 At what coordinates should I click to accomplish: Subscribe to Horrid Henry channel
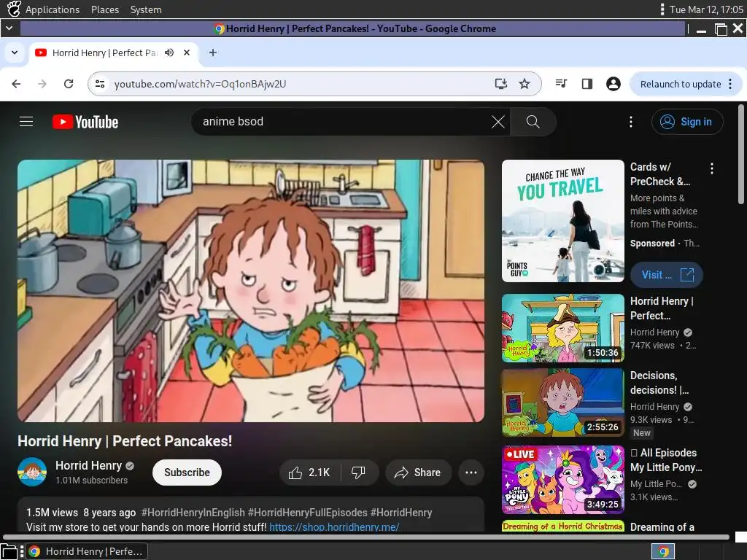click(x=187, y=472)
